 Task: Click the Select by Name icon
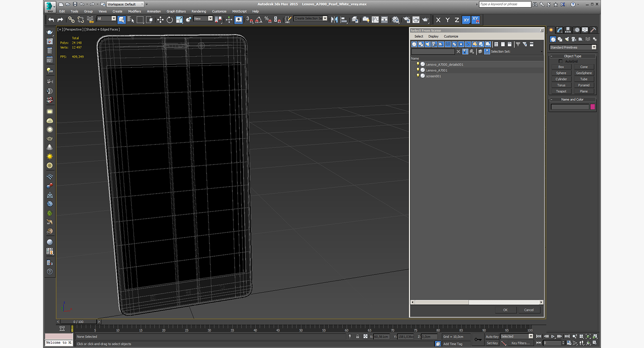pyautogui.click(x=131, y=20)
